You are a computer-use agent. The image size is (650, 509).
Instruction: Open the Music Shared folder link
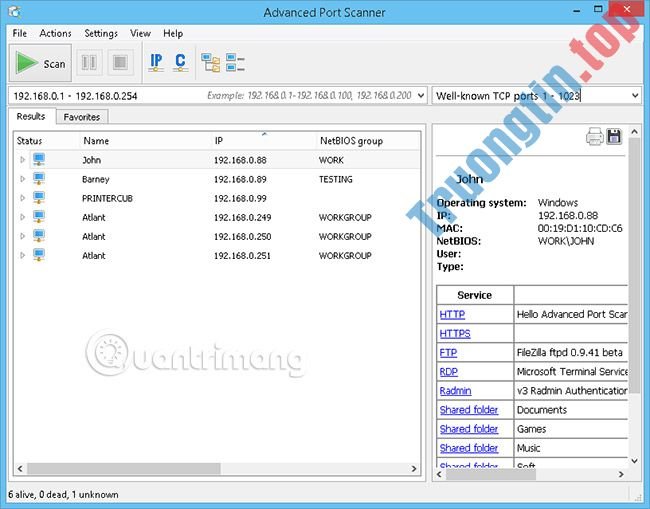(468, 448)
